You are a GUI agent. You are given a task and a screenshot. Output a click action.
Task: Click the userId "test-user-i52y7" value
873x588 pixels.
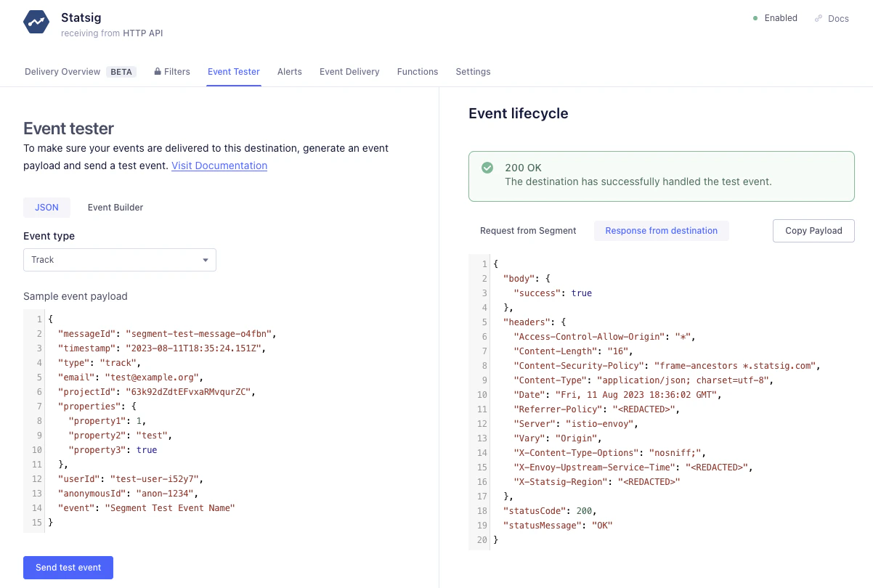[154, 479]
